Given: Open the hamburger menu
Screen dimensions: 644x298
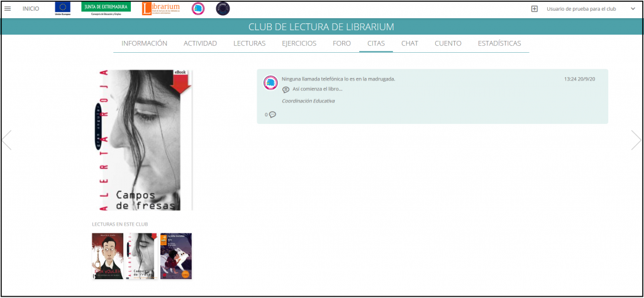Looking at the screenshot, I should [x=8, y=9].
